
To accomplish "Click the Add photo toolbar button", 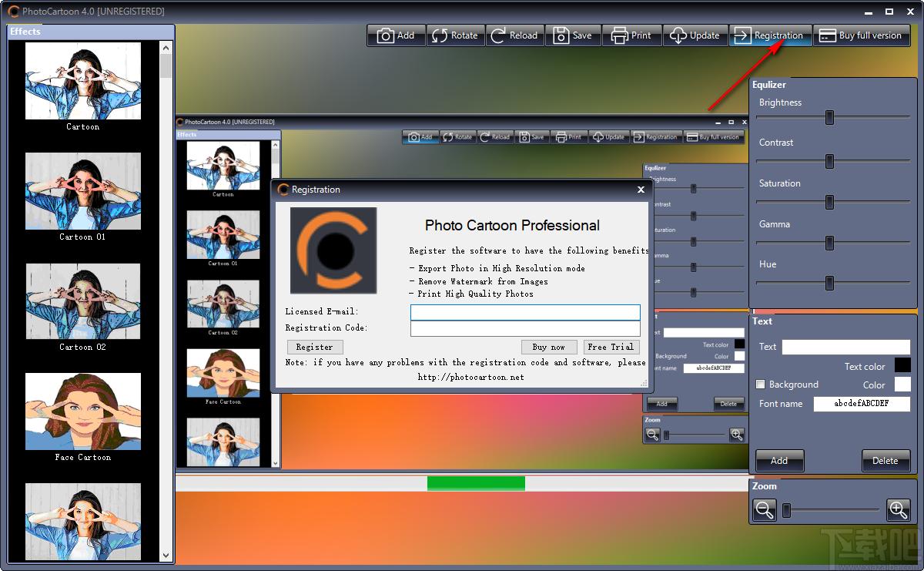I will coord(396,35).
